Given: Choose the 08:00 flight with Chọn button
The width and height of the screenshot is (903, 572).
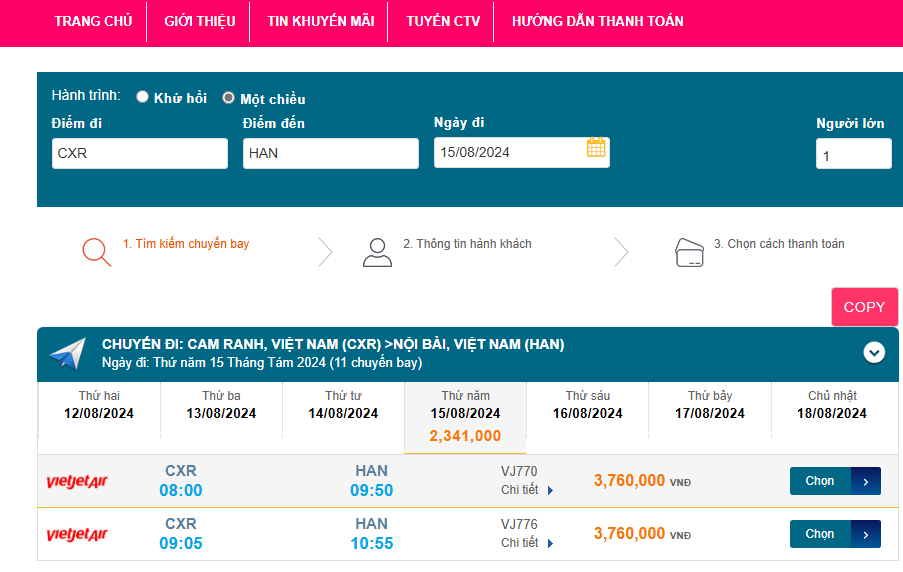Looking at the screenshot, I should click(x=834, y=481).
